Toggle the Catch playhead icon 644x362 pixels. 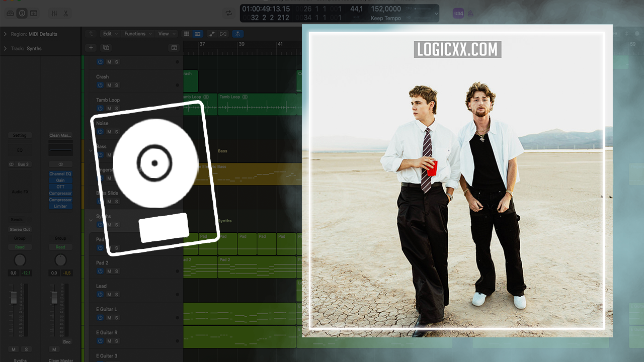click(238, 34)
